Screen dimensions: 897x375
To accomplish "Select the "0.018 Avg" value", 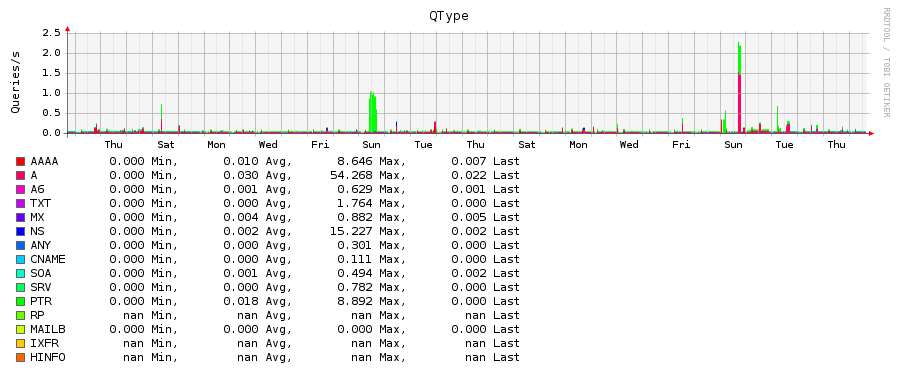I will [x=257, y=302].
